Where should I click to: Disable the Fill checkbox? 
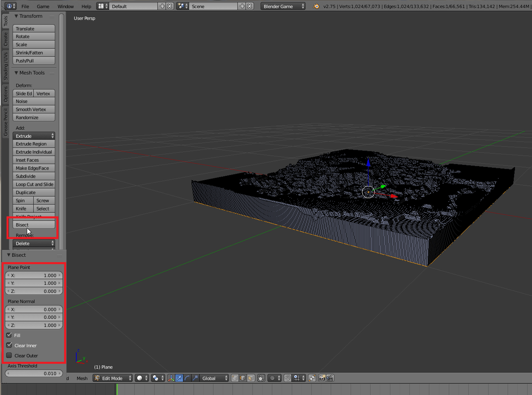coord(9,335)
